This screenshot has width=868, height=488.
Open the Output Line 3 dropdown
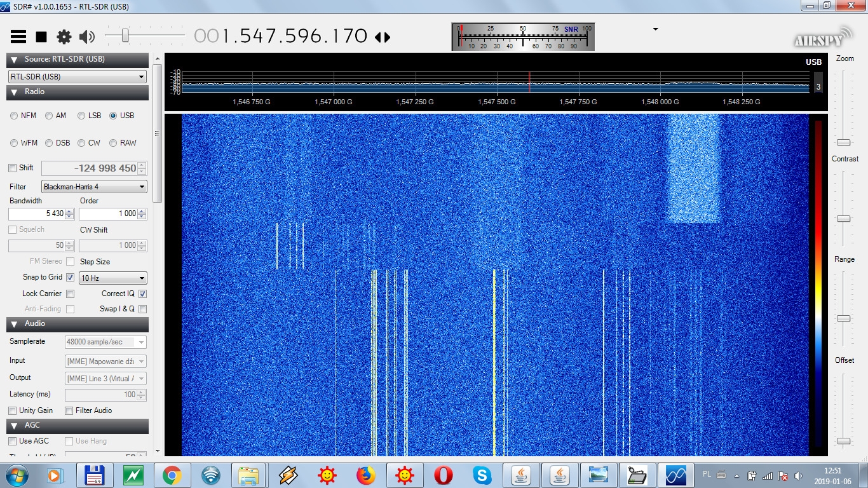coord(105,378)
